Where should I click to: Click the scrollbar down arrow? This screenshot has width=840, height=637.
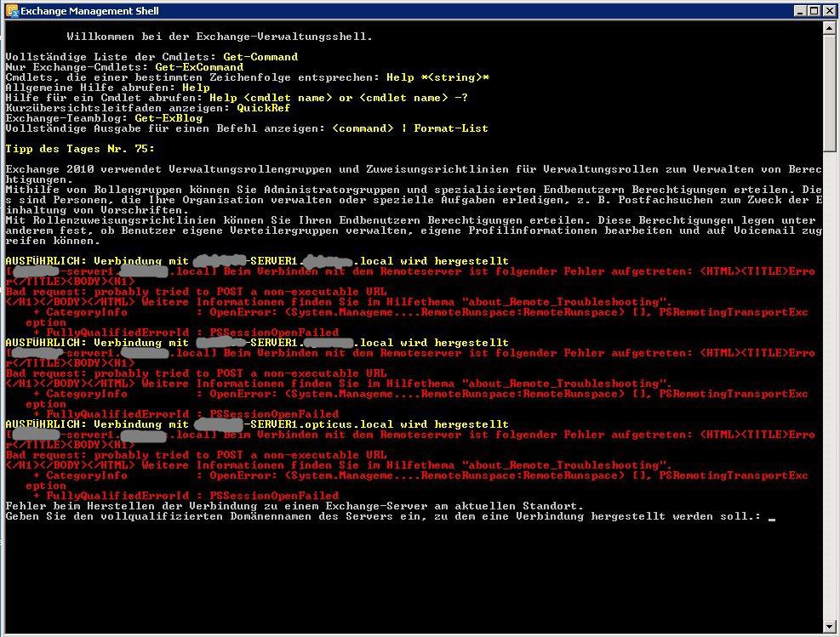(830, 625)
